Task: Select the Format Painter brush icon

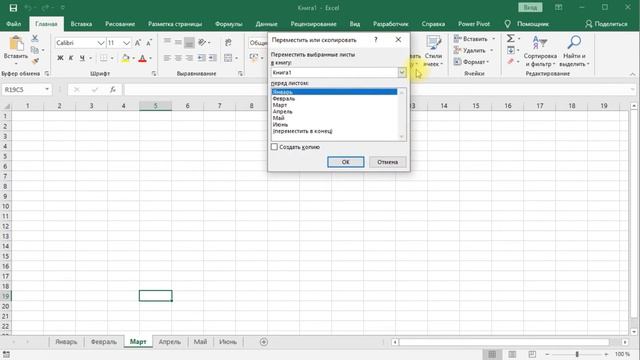Action: tap(35, 61)
